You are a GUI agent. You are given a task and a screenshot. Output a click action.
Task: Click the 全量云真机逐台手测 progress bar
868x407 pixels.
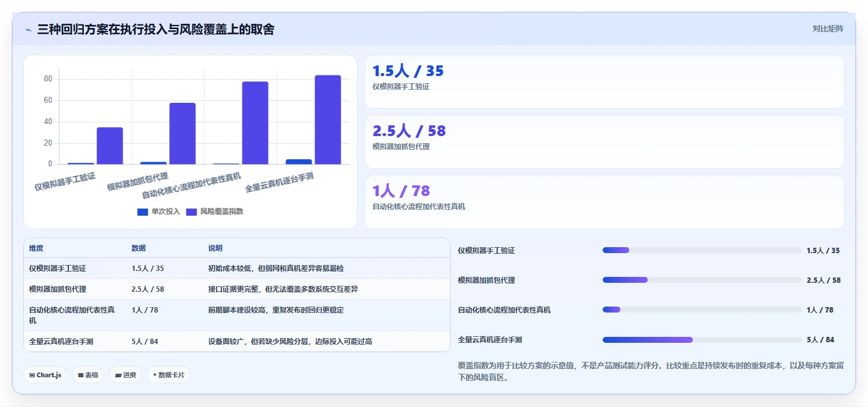[702, 340]
